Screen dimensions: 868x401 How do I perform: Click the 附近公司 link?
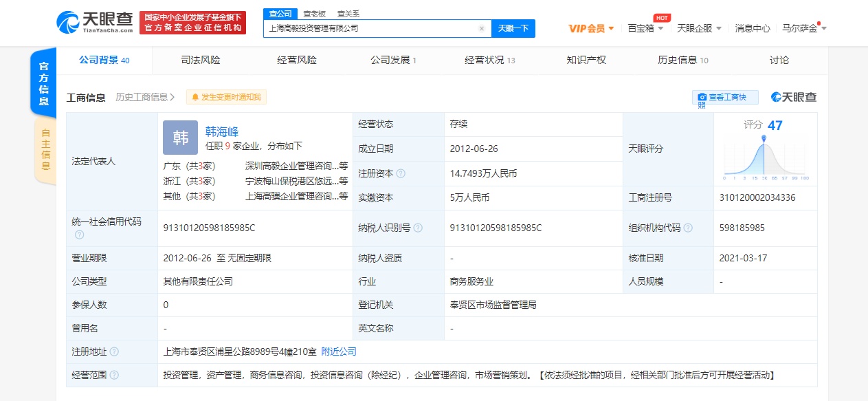[x=339, y=351]
